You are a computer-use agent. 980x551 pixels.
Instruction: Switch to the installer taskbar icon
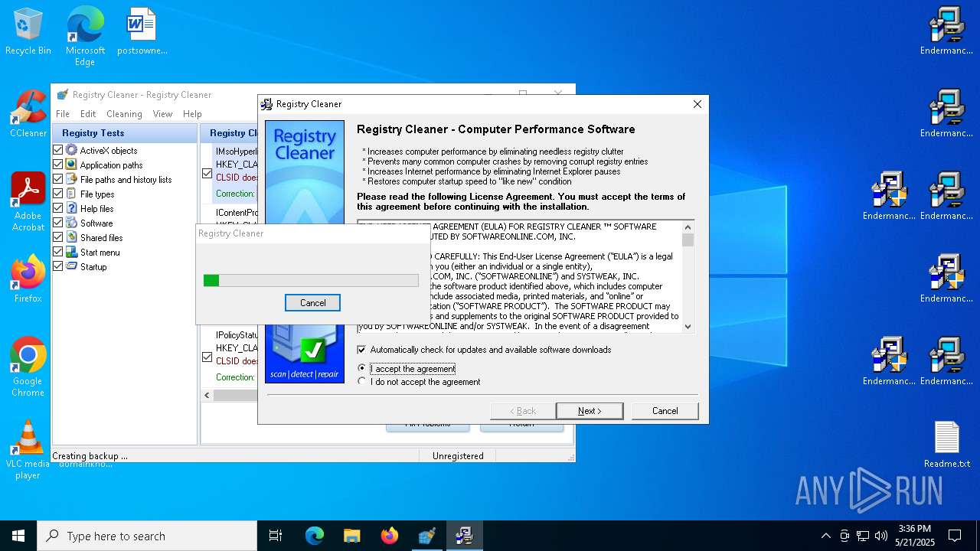[464, 536]
